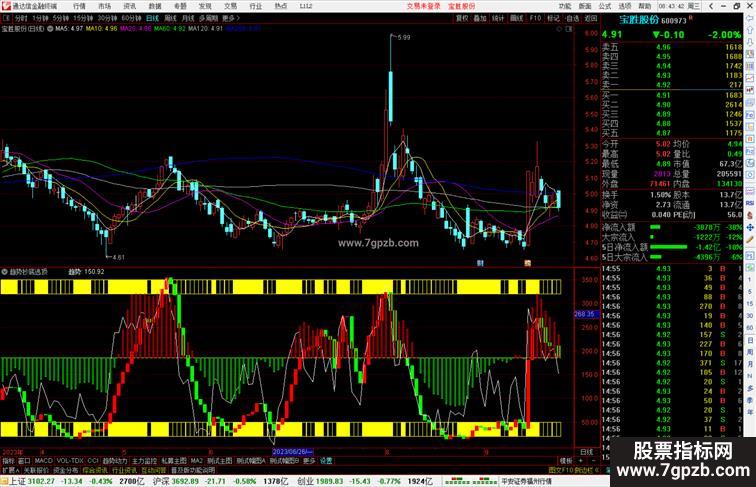Click the 平安证券 server status entry

pyautogui.click(x=526, y=481)
